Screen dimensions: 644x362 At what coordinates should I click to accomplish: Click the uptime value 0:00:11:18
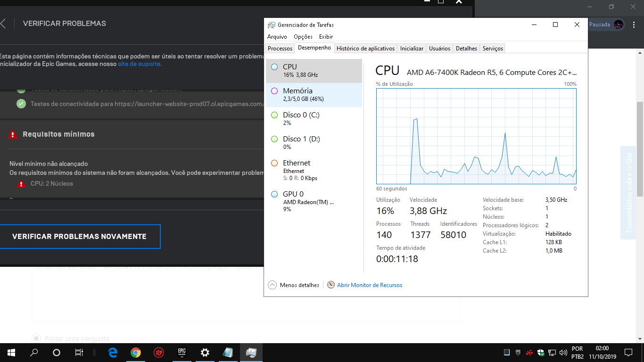[397, 259]
